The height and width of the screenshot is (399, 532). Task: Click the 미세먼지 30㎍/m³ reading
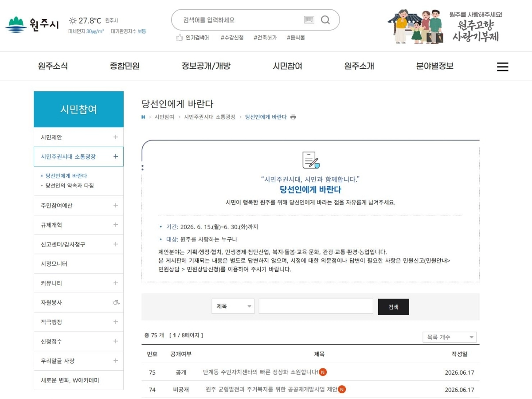[86, 31]
